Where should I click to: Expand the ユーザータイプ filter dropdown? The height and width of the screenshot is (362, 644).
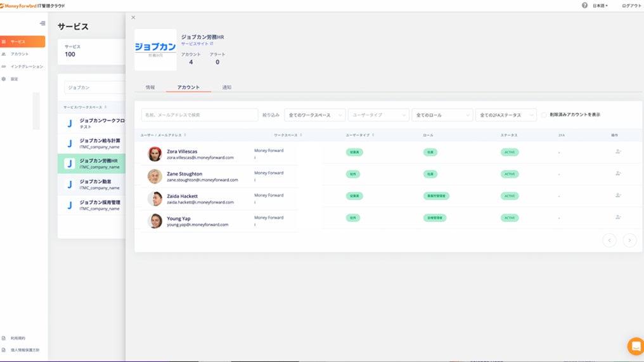click(x=378, y=115)
